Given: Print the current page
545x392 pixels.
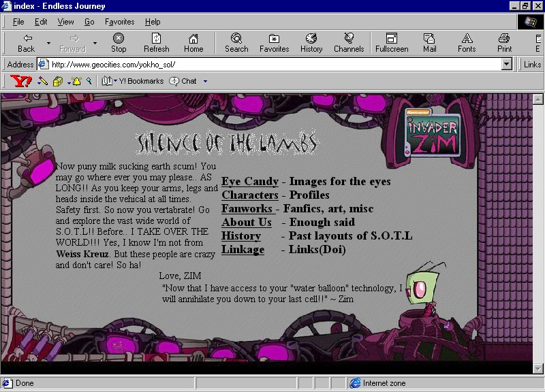Looking at the screenshot, I should (504, 43).
